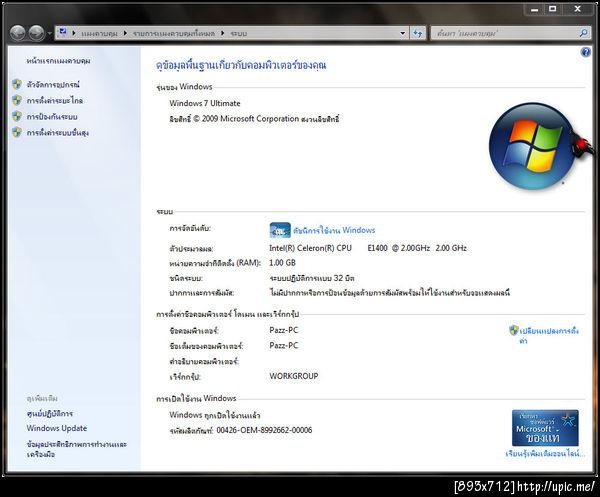
Task: Expand the first breadcrumb arrow in the address bar
Action: point(74,33)
